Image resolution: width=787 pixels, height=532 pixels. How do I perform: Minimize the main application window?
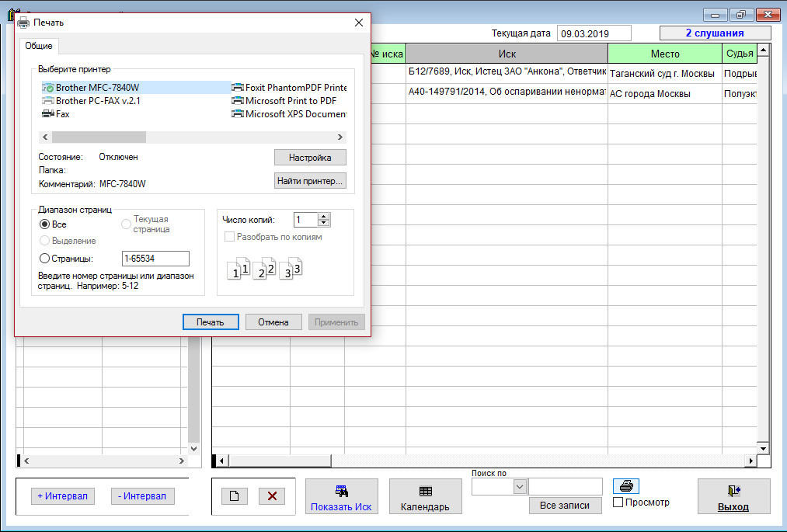pyautogui.click(x=716, y=15)
